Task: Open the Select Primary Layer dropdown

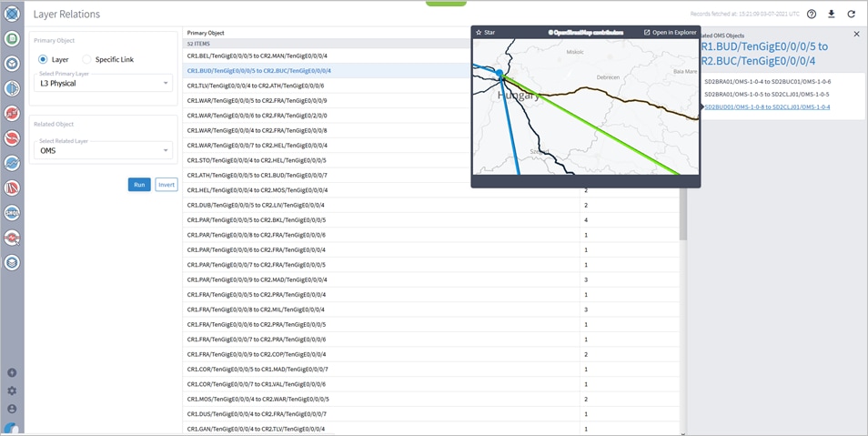Action: (x=104, y=83)
